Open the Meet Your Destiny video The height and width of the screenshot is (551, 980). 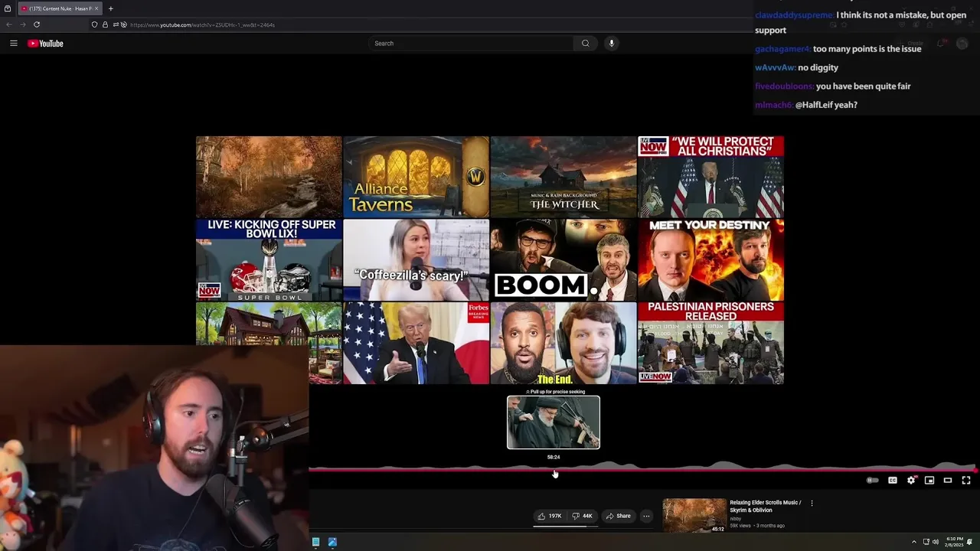[x=710, y=259]
